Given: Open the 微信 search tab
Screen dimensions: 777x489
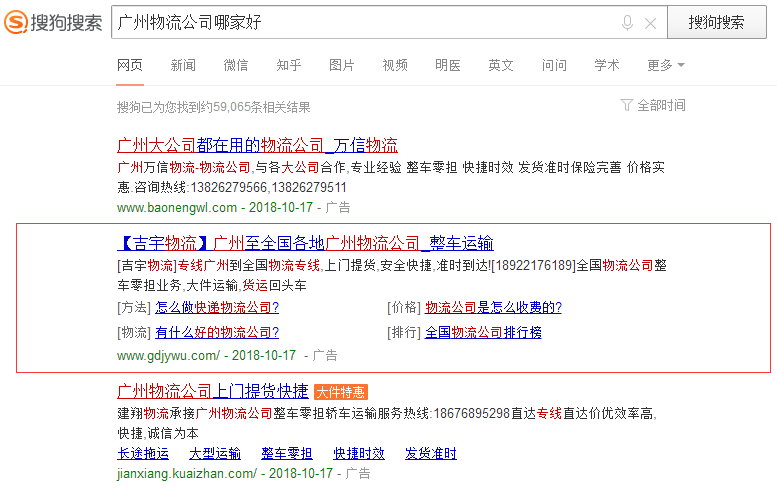Looking at the screenshot, I should coord(236,65).
